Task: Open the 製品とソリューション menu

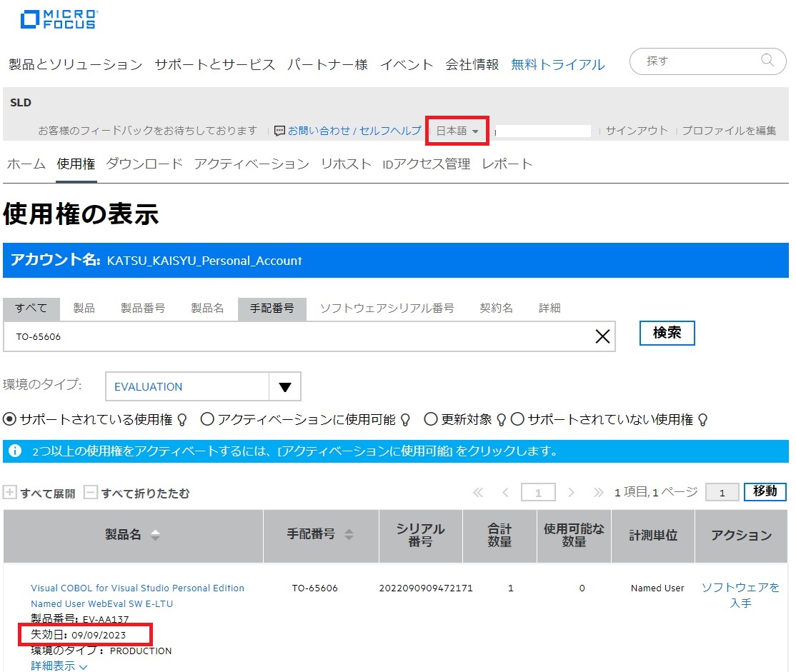Action: coord(76,64)
